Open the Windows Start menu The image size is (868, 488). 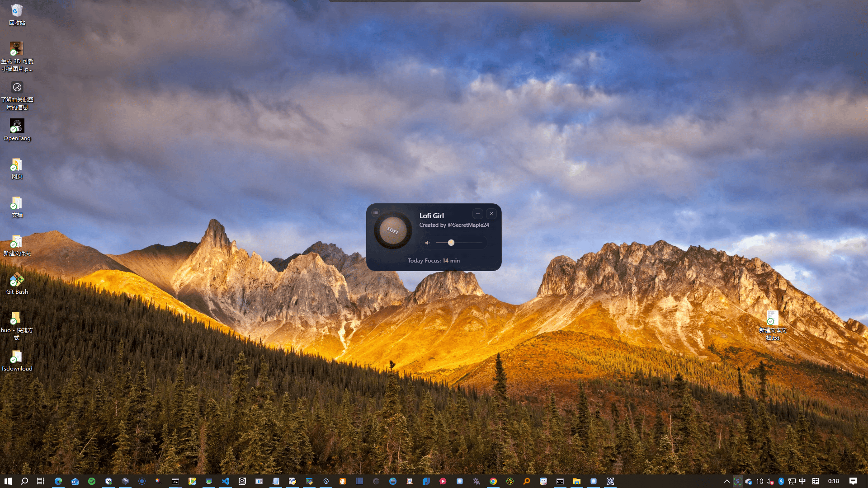(x=8, y=481)
